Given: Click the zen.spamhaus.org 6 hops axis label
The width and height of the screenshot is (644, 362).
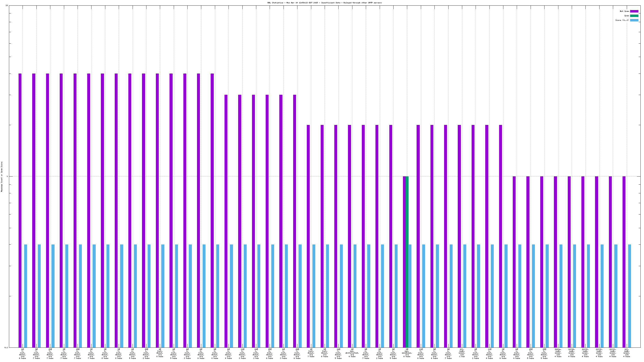Looking at the screenshot, I should pos(407,354).
